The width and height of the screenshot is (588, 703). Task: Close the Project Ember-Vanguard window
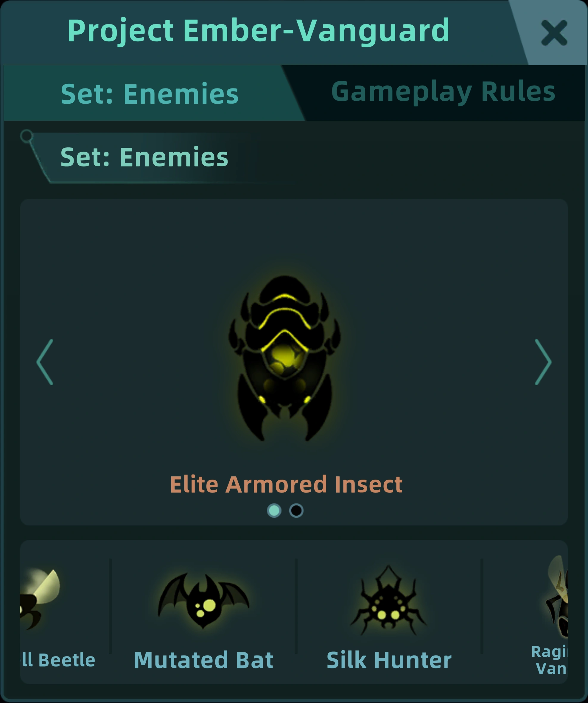click(x=554, y=33)
